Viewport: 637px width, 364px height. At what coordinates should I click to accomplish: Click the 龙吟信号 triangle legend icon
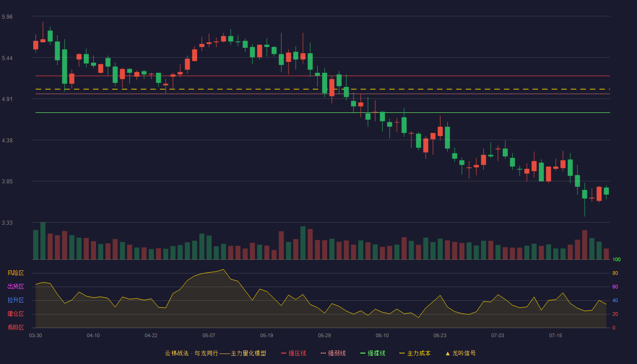click(x=448, y=353)
